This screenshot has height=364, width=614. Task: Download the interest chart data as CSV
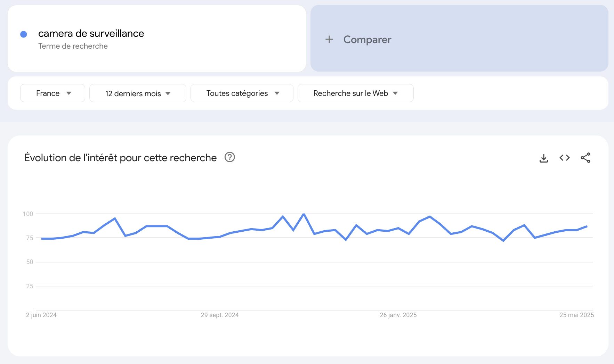[544, 158]
